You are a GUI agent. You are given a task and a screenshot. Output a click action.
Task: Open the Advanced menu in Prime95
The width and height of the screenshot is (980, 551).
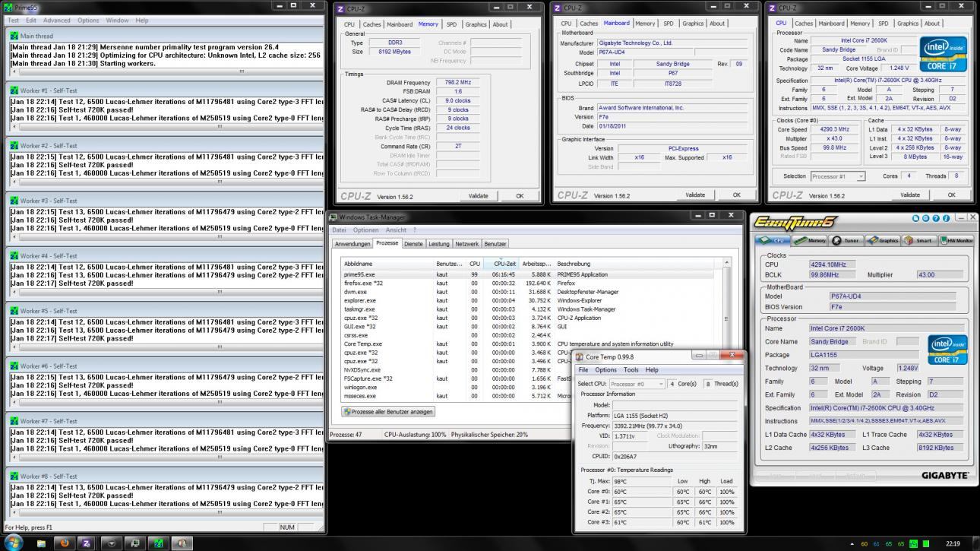(57, 21)
